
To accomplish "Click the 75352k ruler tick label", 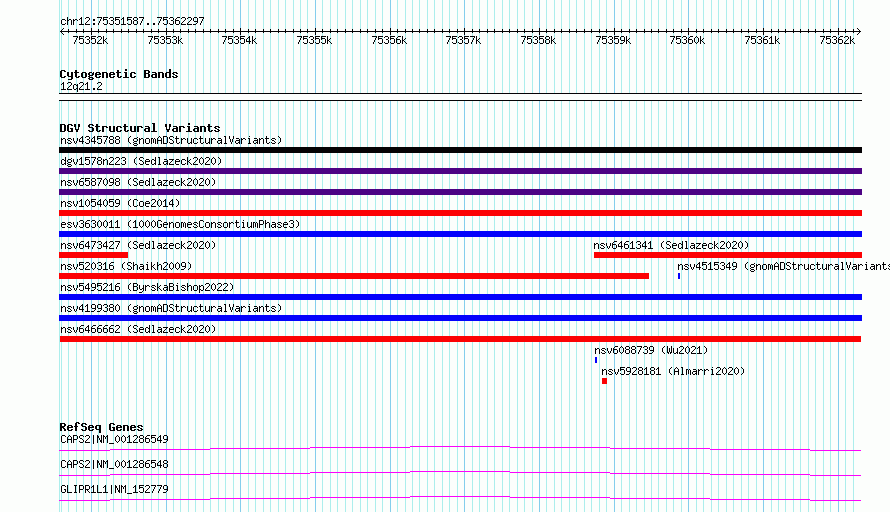I will (x=90, y=40).
